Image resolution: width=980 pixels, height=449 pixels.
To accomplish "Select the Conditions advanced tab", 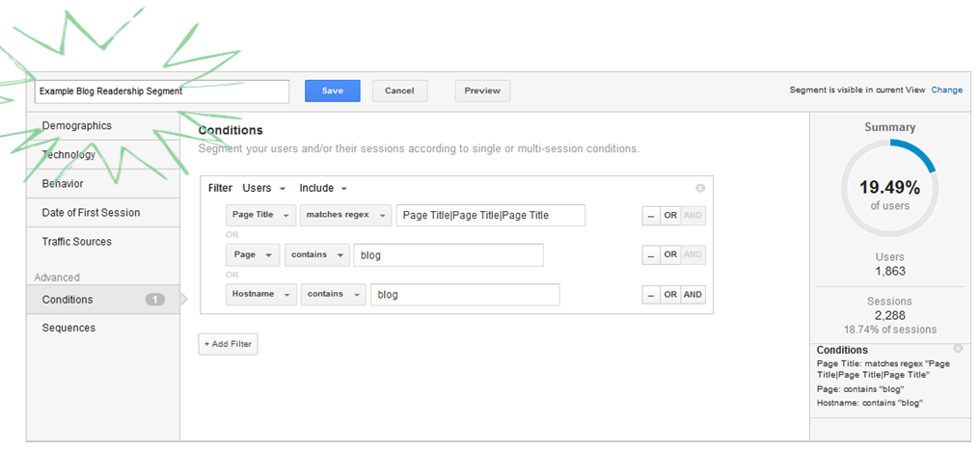I will click(103, 300).
